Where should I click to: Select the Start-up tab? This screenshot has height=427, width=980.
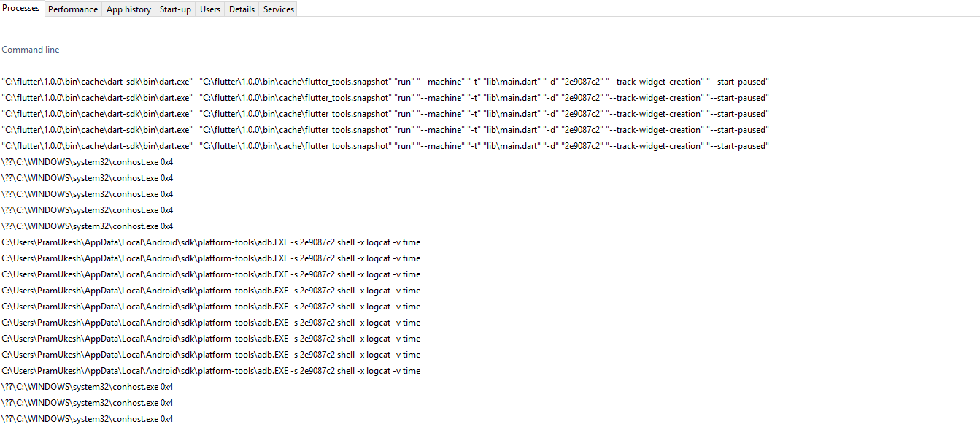coord(175,9)
